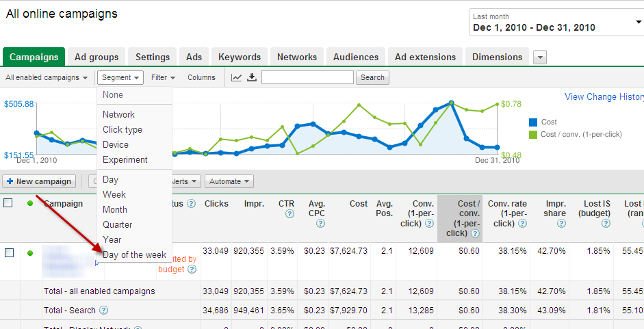Open help icon in Conv. rate header

522,224
